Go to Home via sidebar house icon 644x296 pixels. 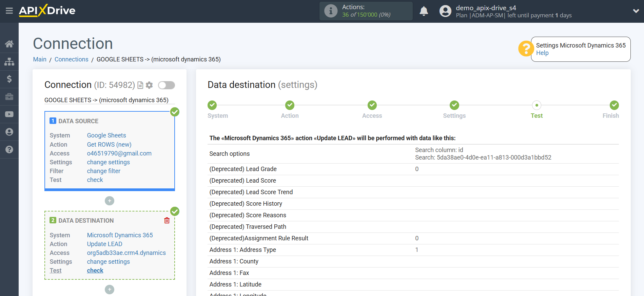point(9,44)
